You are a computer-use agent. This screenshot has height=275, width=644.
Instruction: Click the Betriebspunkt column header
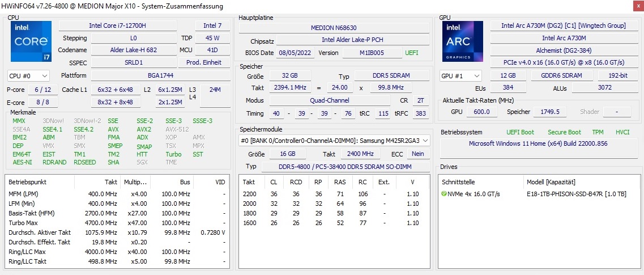pos(28,182)
